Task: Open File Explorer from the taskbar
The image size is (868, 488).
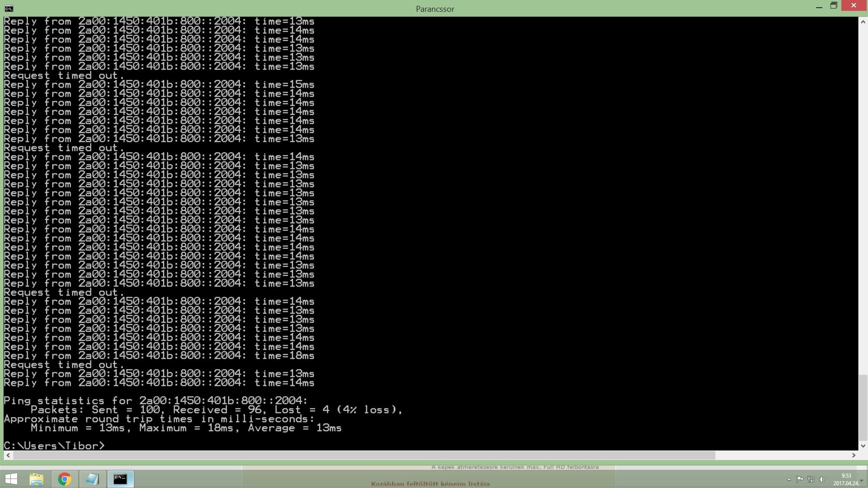Action: 37,479
